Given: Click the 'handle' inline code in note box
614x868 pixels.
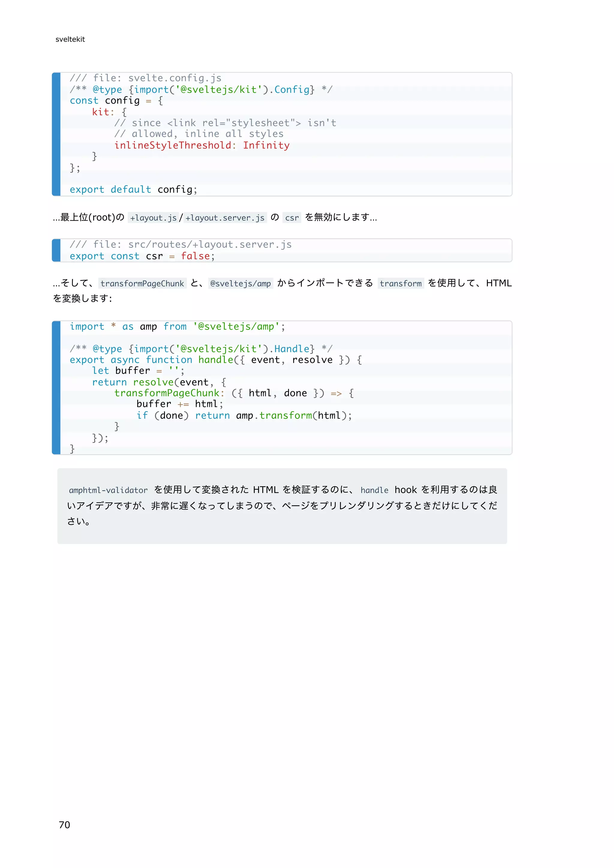Looking at the screenshot, I should (374, 490).
